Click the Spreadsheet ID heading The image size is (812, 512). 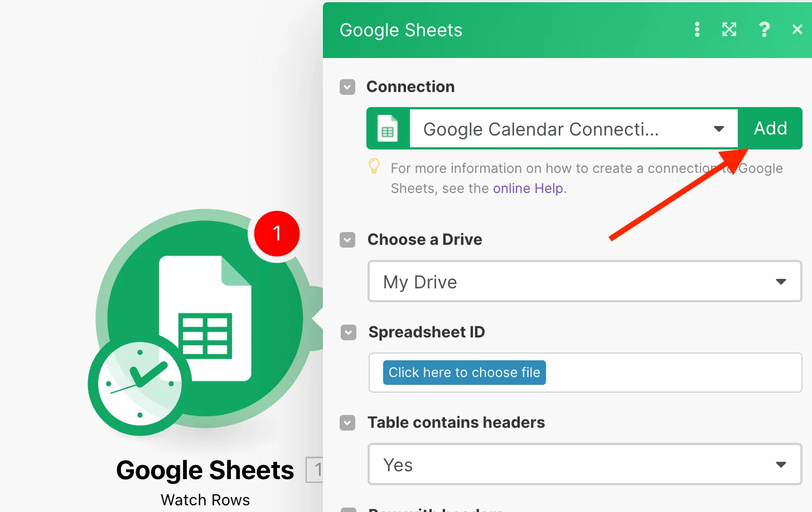coord(427,332)
